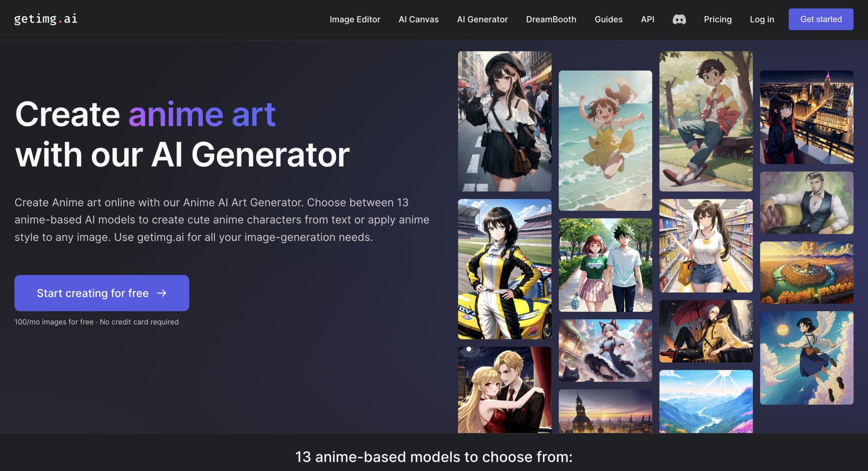Open thumbnail of girl in black beret
Image resolution: width=868 pixels, height=471 pixels.
pyautogui.click(x=505, y=121)
